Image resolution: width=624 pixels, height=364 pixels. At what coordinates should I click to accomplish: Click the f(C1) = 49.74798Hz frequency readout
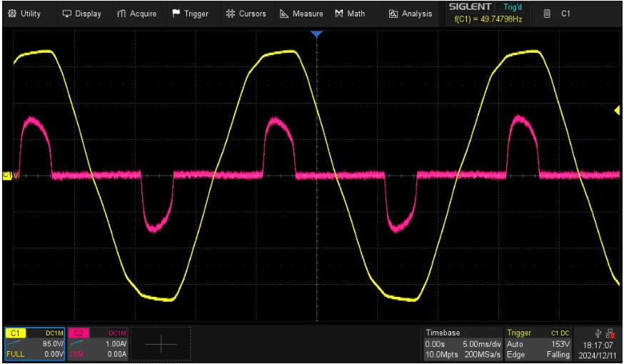(x=488, y=19)
